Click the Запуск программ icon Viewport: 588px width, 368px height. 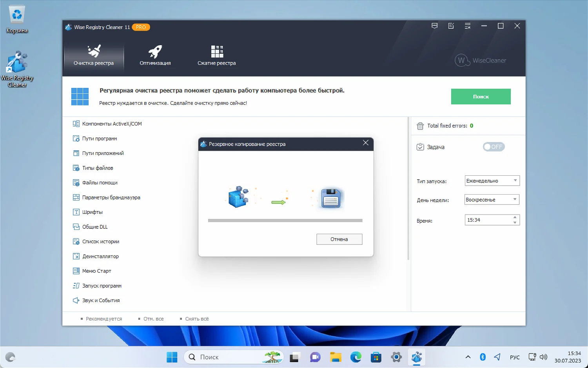[x=76, y=286]
